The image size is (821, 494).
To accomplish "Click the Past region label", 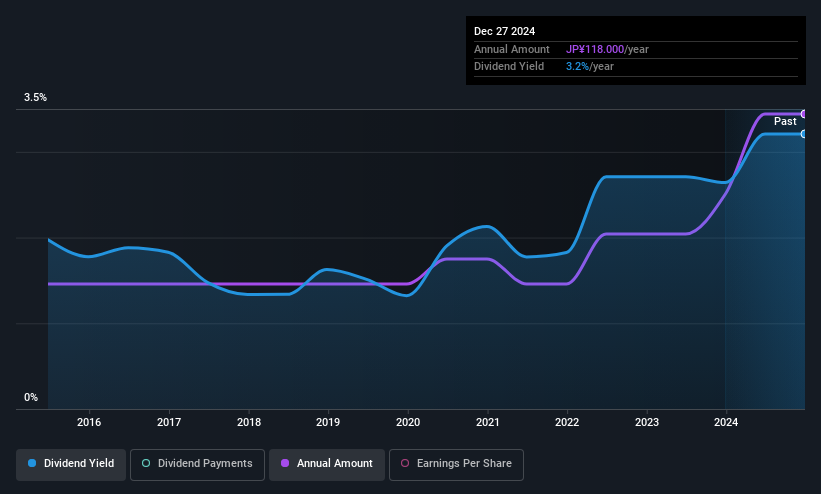I will pos(785,122).
